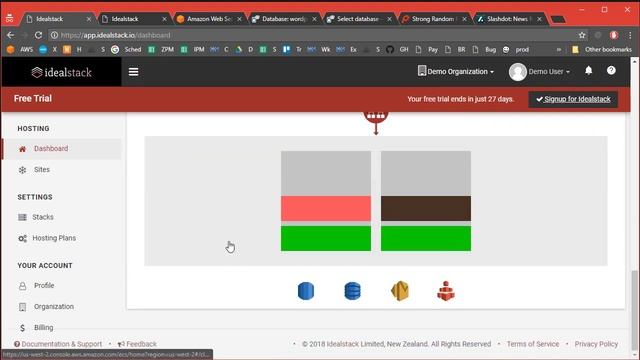Open the prod bookmark
The width and height of the screenshot is (640, 360).
516,49
